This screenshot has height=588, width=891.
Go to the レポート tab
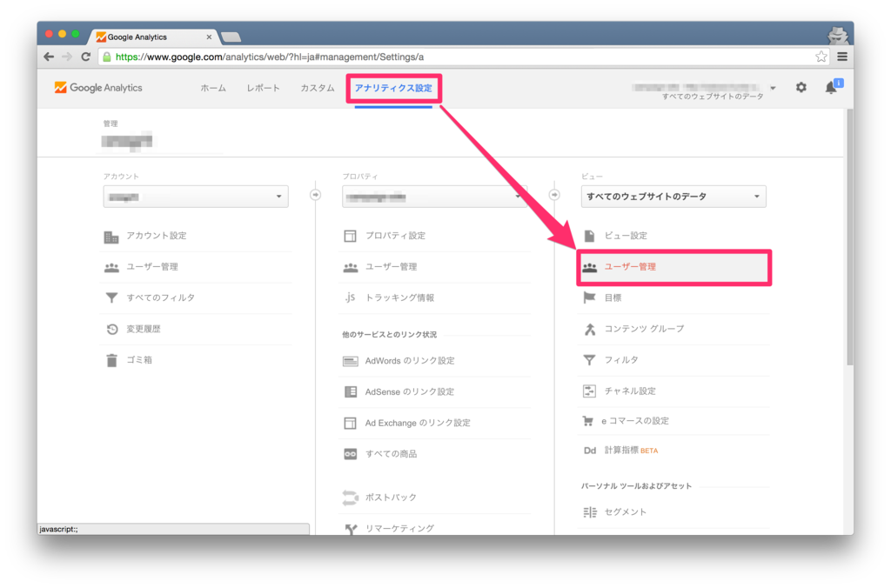click(263, 88)
